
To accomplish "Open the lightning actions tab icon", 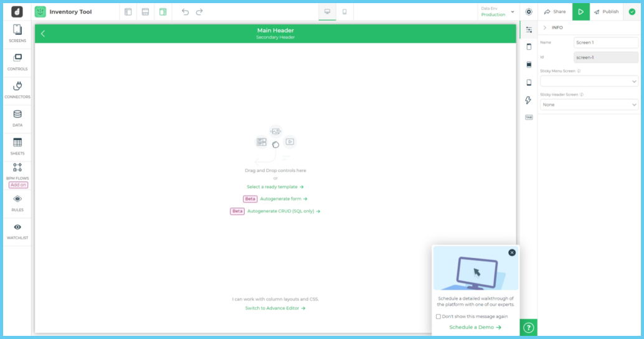I will (x=529, y=100).
